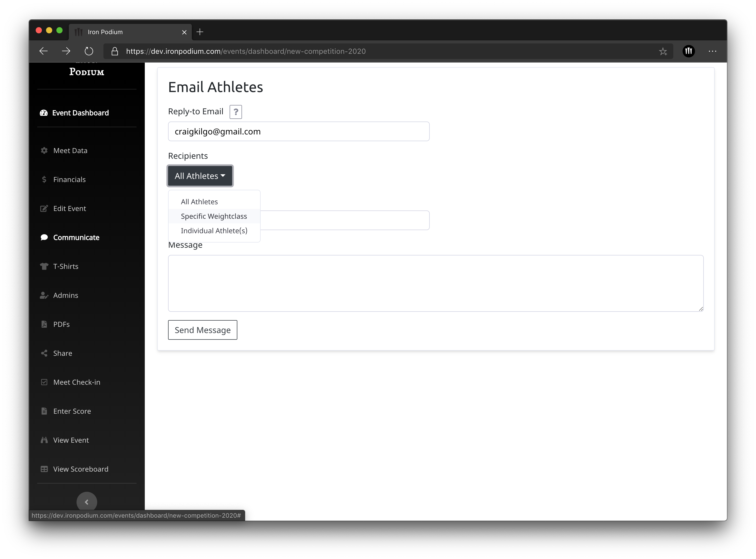Click the Meet Check-in checkbox icon
Screen dimensions: 756x559
click(44, 382)
